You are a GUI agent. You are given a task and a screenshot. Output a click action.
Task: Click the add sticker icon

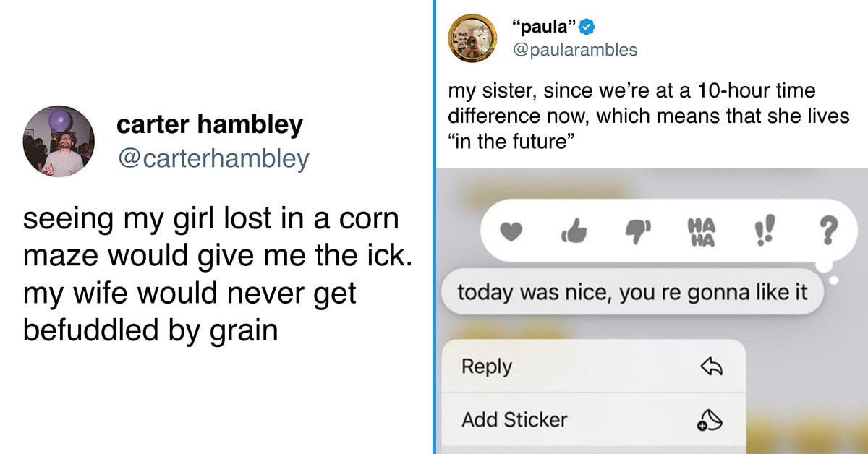click(x=711, y=420)
